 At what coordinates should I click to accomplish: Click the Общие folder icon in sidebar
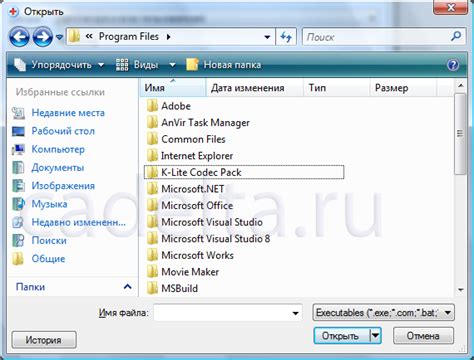pos(18,259)
